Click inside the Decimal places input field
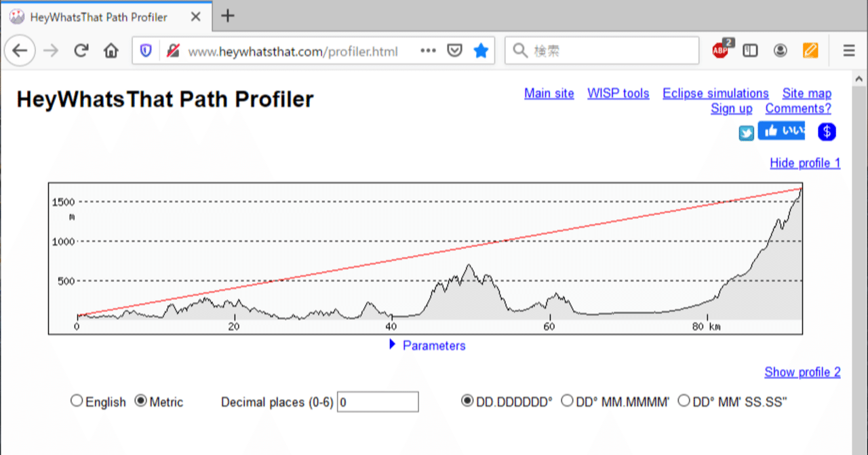Screen dimensions: 868x455 click(x=377, y=401)
